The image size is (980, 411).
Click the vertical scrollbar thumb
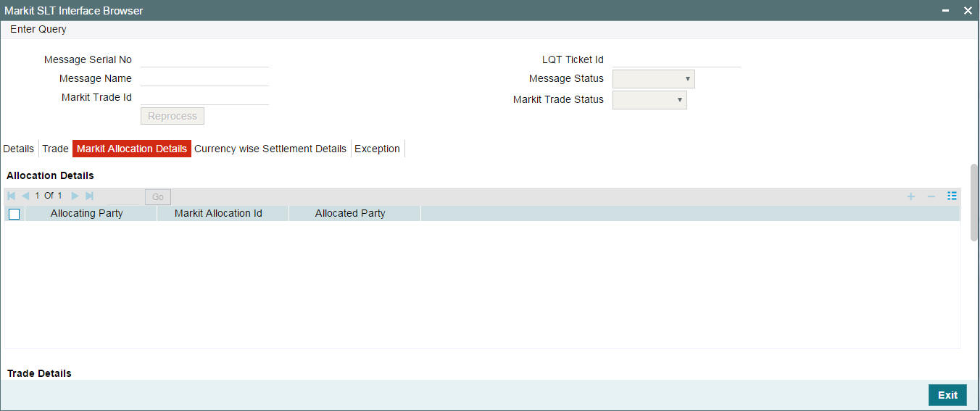975,202
